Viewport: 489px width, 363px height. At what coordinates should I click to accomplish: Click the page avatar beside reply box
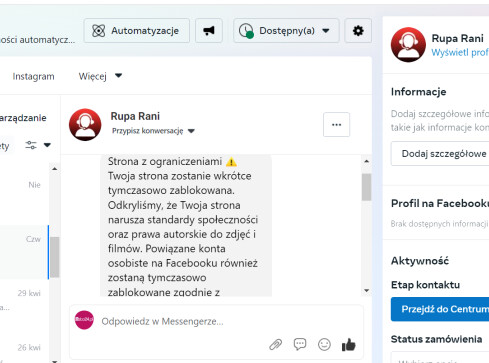(84, 320)
